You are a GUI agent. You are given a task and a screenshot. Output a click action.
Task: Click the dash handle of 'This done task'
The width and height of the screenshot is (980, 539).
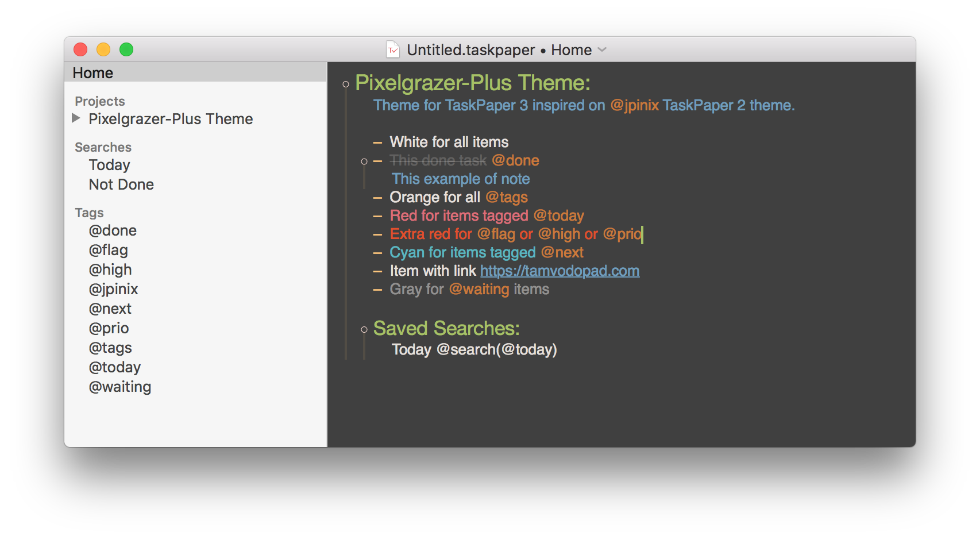pos(377,161)
